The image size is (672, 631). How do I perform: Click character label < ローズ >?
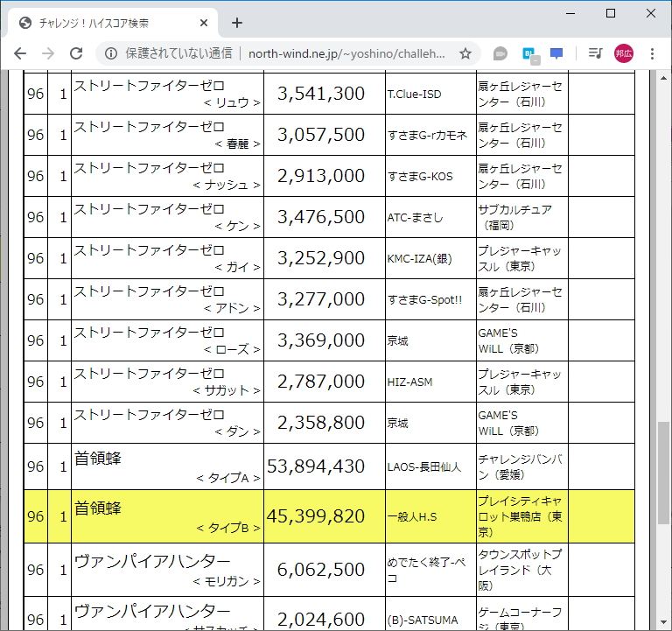click(x=232, y=350)
